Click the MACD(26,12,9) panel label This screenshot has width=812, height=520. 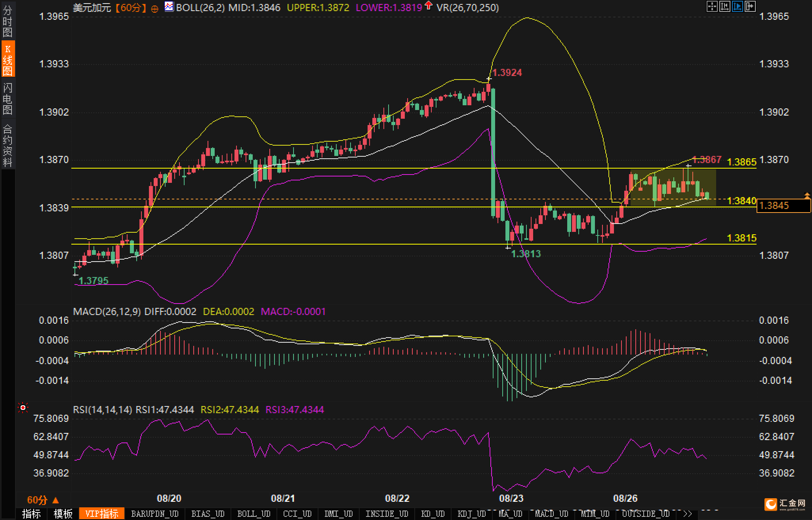(107, 311)
